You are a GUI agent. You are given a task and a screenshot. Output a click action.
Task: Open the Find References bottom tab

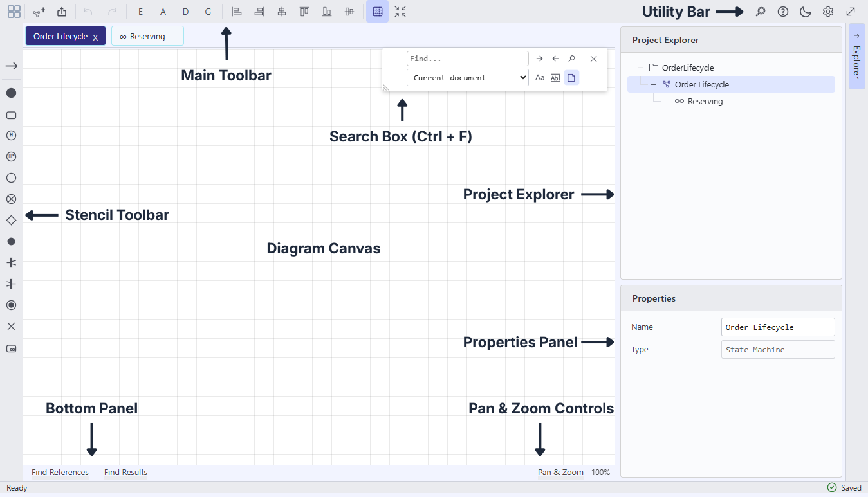pos(60,473)
